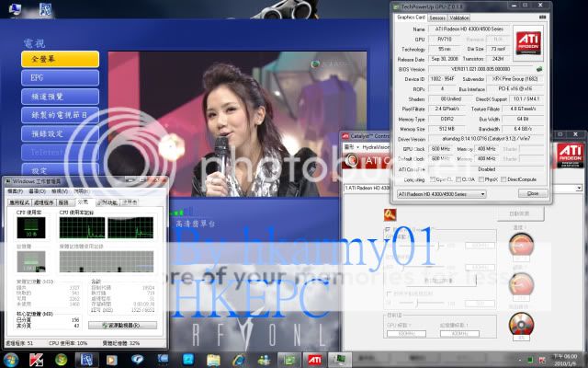This screenshot has width=588, height=368.
Task: Click the BIOS save chip icon in GPU-Z
Action: point(539,69)
